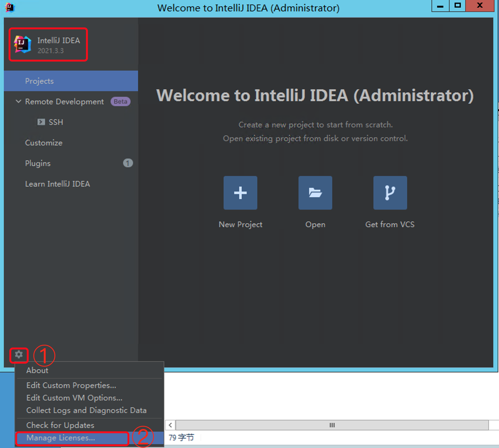Click the 2021.3.3 version text
This screenshot has height=448, width=499.
click(x=51, y=51)
